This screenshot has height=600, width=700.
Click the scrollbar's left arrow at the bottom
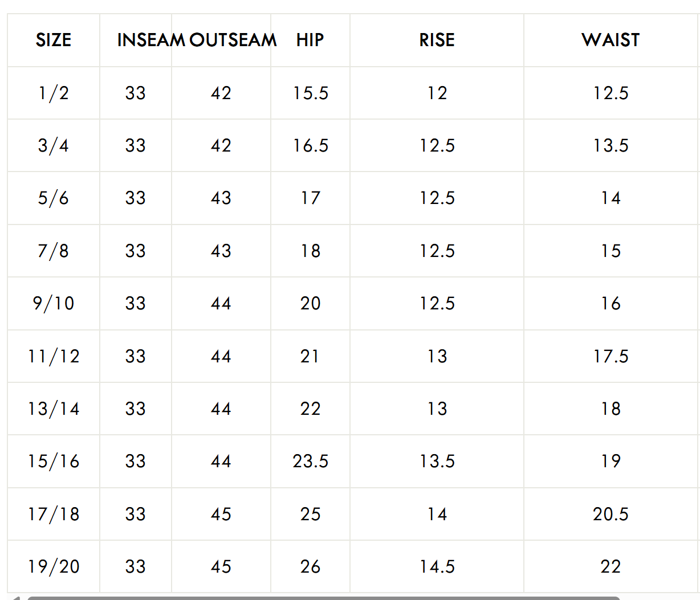[x=16, y=598]
